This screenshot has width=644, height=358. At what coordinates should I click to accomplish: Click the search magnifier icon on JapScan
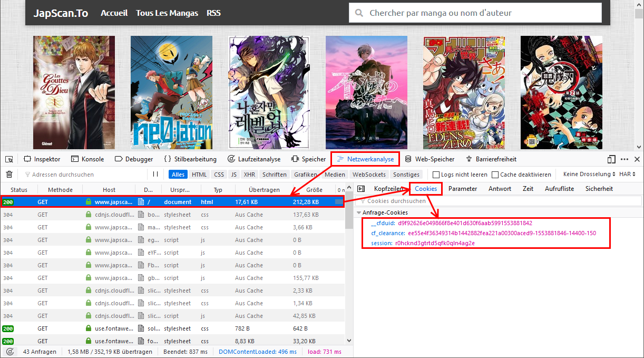359,13
